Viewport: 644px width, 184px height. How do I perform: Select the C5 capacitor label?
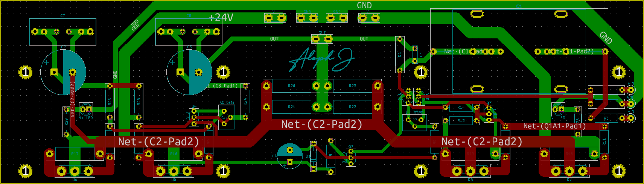pyautogui.click(x=421, y=55)
